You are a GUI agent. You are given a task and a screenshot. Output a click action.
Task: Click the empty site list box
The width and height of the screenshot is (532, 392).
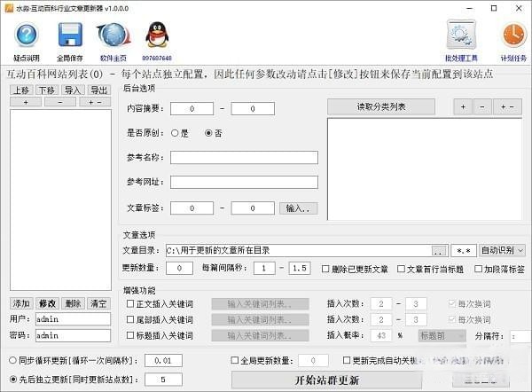tap(60, 200)
